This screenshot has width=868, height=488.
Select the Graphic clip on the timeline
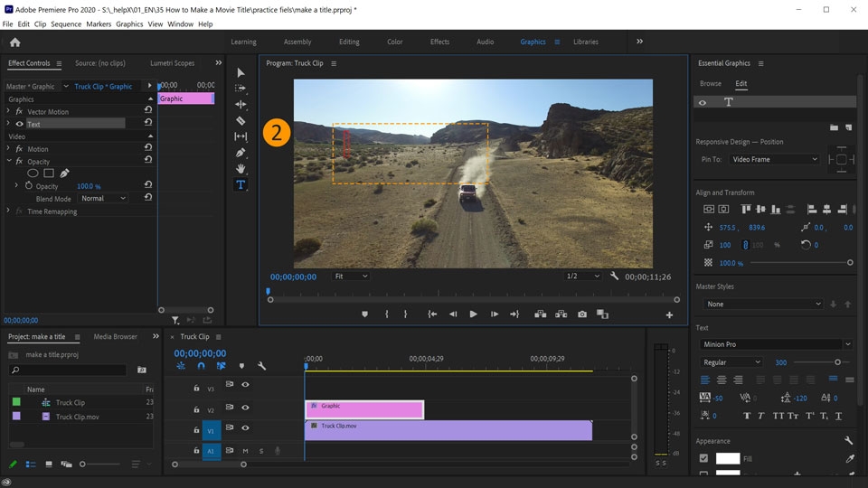pyautogui.click(x=364, y=409)
